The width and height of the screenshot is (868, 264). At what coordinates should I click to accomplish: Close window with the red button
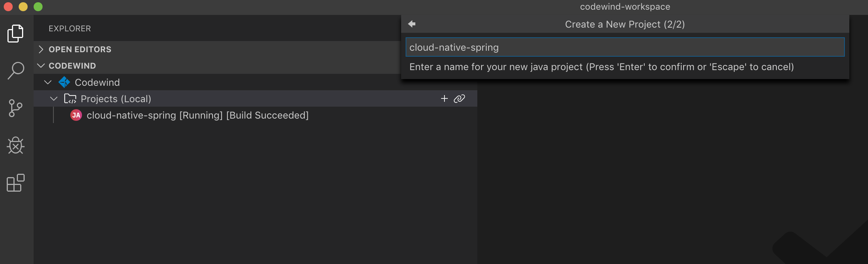pos(8,7)
